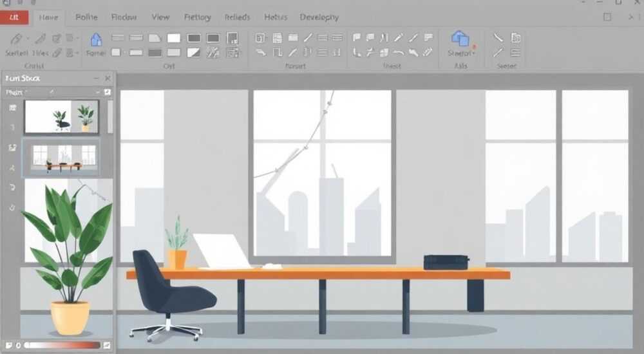Open the View ribbon tab

point(160,17)
